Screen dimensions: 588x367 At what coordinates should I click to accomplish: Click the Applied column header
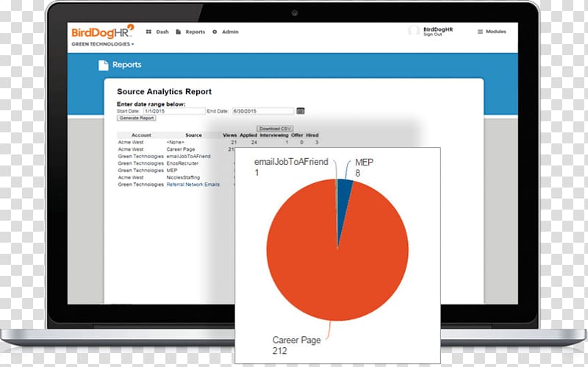248,135
